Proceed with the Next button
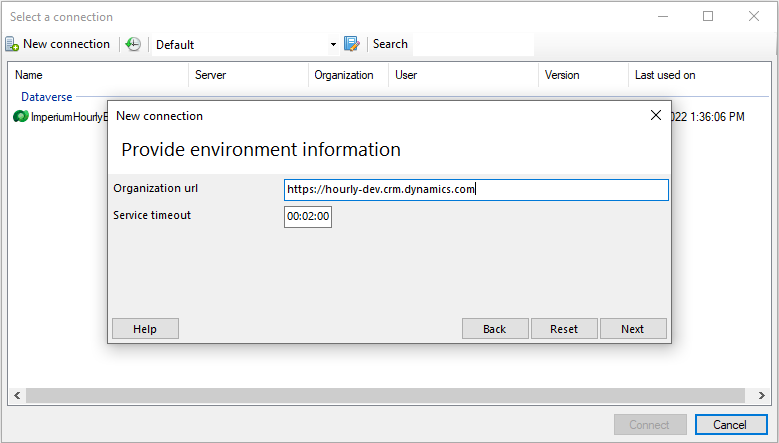Viewport: 779px width, 443px height. (632, 329)
